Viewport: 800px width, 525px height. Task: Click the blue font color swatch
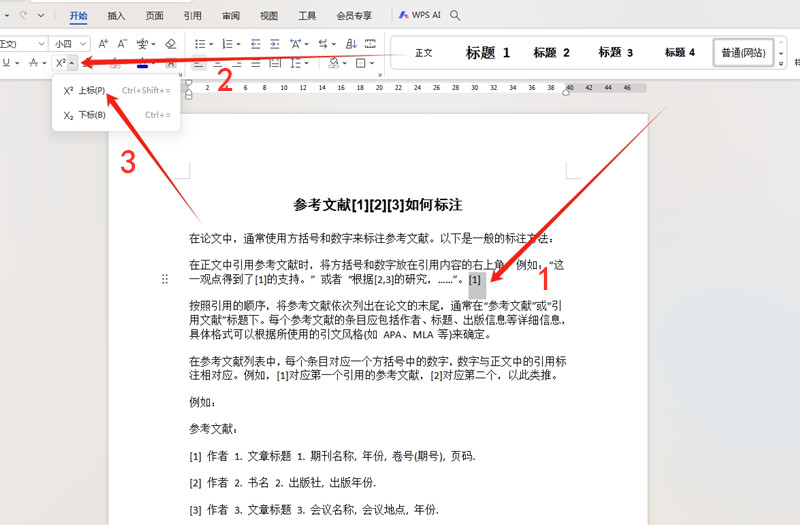pos(143,65)
